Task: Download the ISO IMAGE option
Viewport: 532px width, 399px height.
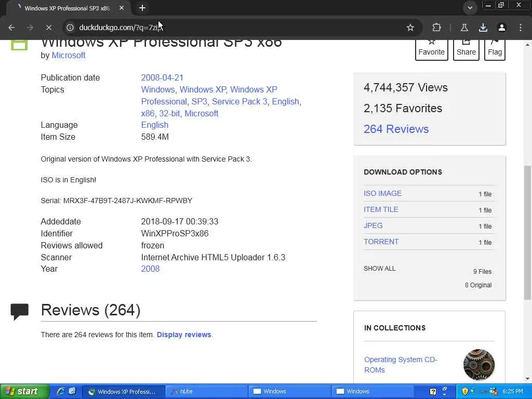Action: pos(382,193)
